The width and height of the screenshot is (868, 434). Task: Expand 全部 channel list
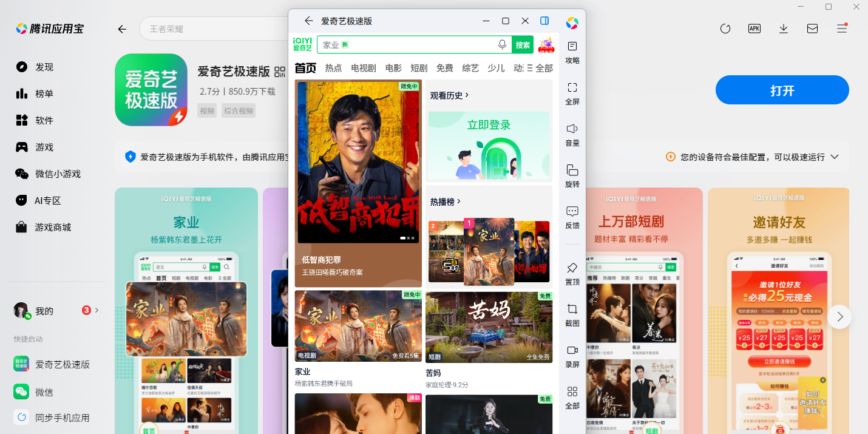[x=540, y=68]
